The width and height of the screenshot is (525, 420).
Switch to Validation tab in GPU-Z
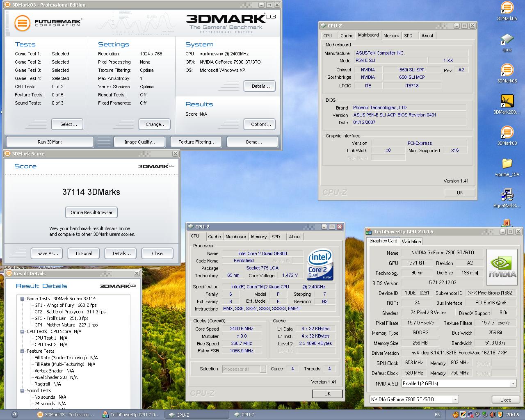coord(411,242)
